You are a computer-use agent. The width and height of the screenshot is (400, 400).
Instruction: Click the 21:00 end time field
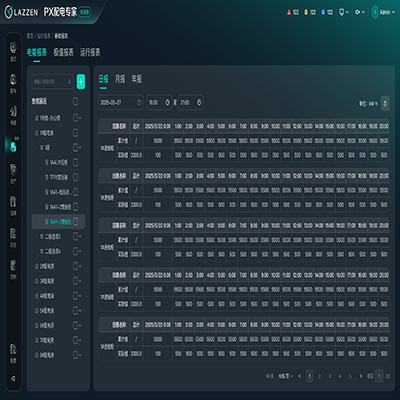[x=191, y=103]
